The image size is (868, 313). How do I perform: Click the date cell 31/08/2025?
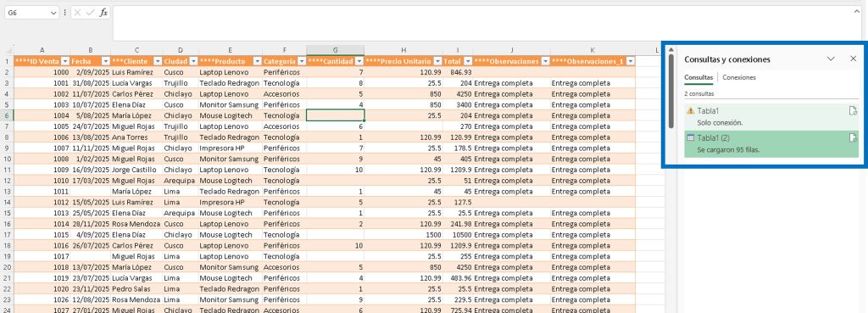pyautogui.click(x=90, y=83)
